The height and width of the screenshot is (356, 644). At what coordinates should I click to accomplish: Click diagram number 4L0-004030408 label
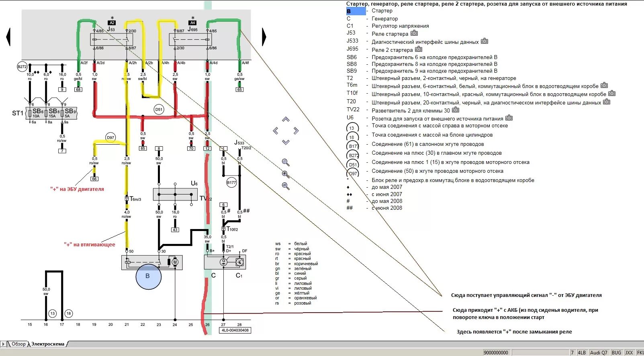235,330
